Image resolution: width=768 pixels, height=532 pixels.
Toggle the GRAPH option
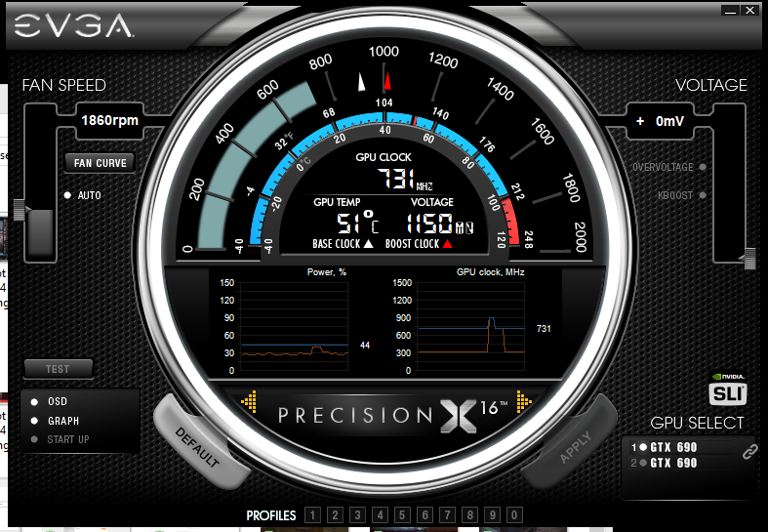click(34, 421)
